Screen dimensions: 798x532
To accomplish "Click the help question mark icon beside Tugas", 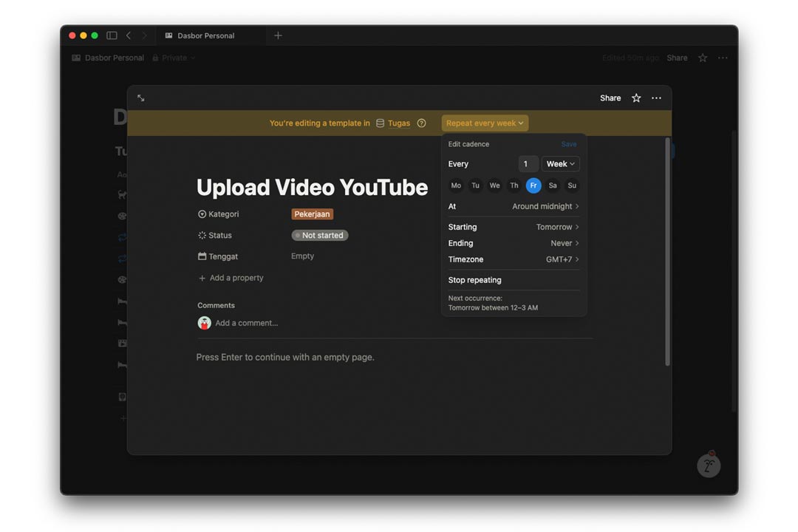I will tap(421, 123).
